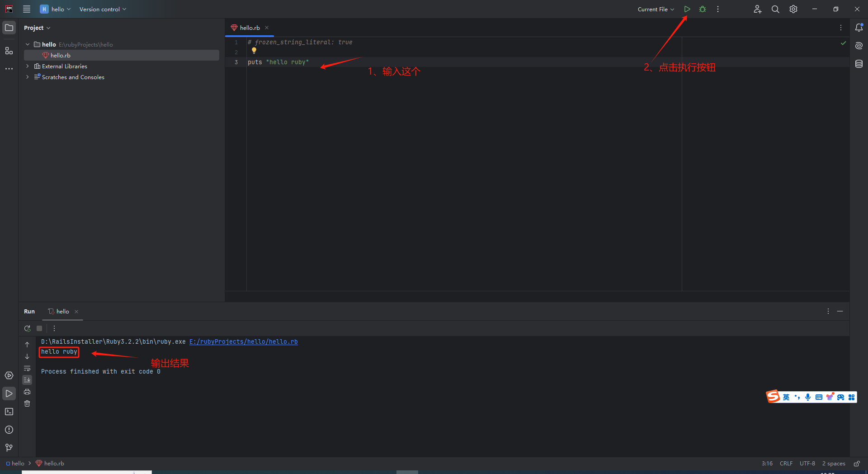
Task: Open Sogou IME soft keyboard
Action: (819, 397)
